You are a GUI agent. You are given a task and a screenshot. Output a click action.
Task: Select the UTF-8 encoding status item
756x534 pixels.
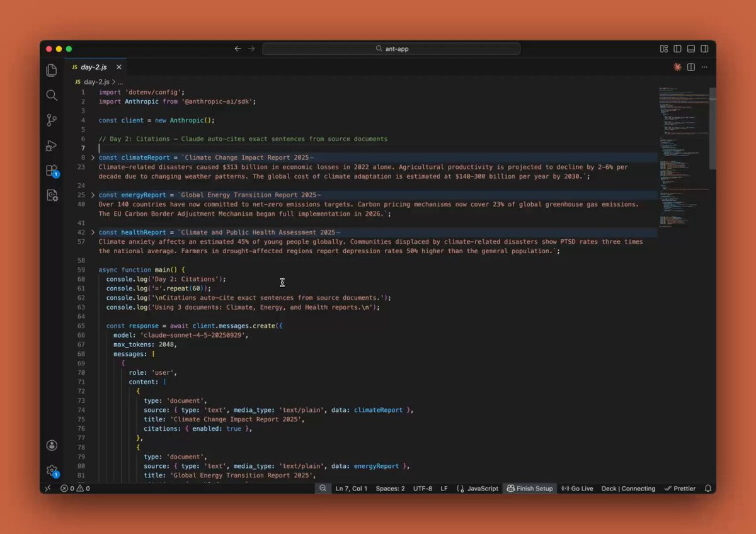[x=423, y=488]
